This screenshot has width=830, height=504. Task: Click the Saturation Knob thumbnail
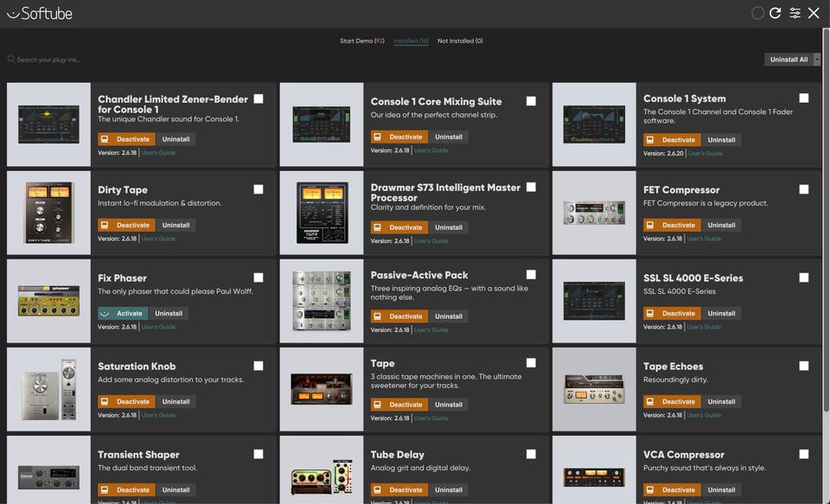click(48, 389)
